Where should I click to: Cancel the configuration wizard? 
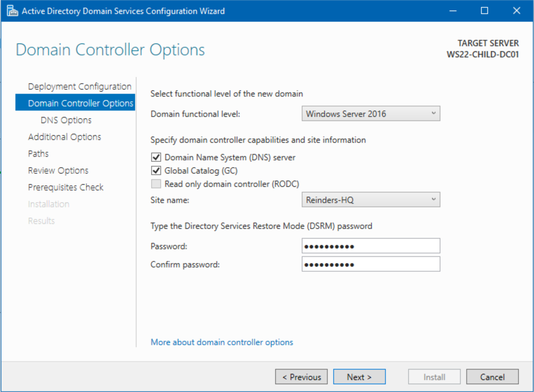pos(492,377)
